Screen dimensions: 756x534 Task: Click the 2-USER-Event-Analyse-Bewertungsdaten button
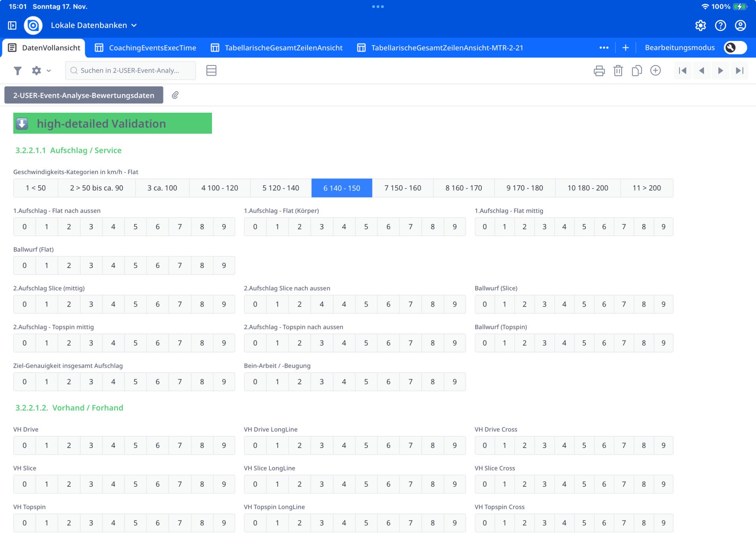pyautogui.click(x=84, y=95)
